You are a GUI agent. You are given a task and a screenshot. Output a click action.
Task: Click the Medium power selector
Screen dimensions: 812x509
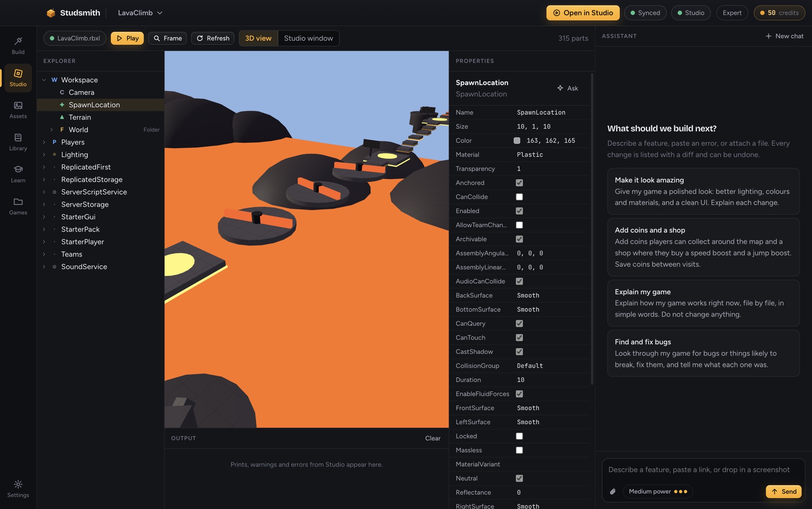coord(658,491)
